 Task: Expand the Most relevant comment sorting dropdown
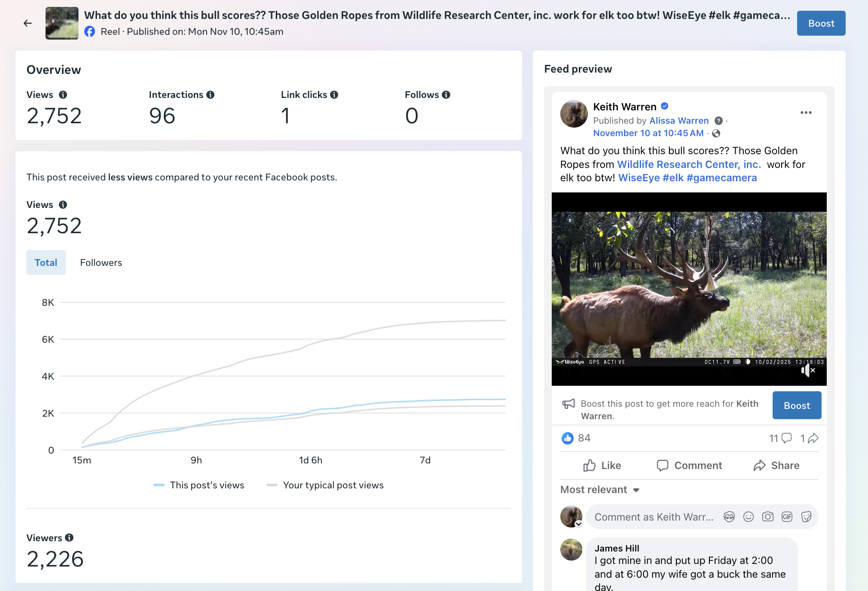[x=600, y=490]
